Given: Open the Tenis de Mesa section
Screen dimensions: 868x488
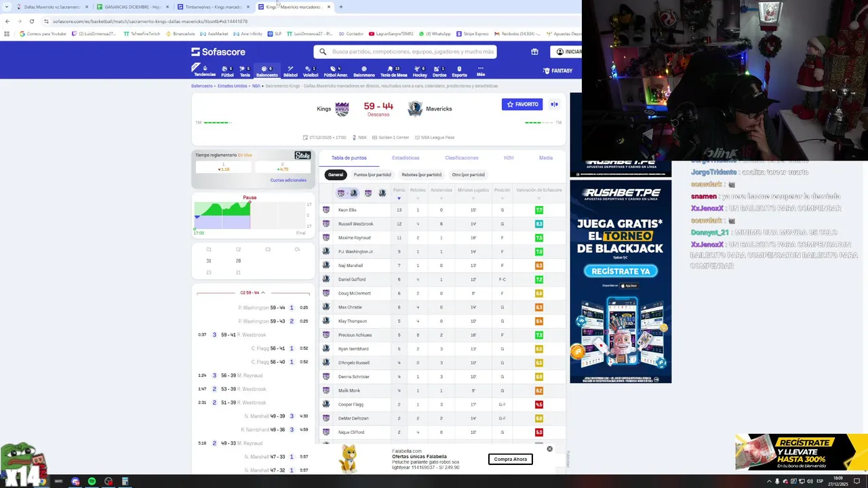Looking at the screenshot, I should (393, 70).
